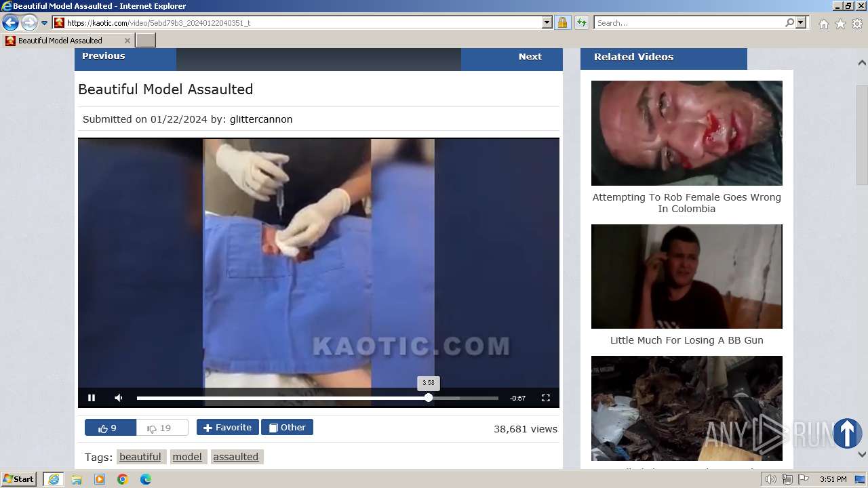
Task: Click the Show Desktop tray icon
Action: pyautogui.click(x=860, y=479)
